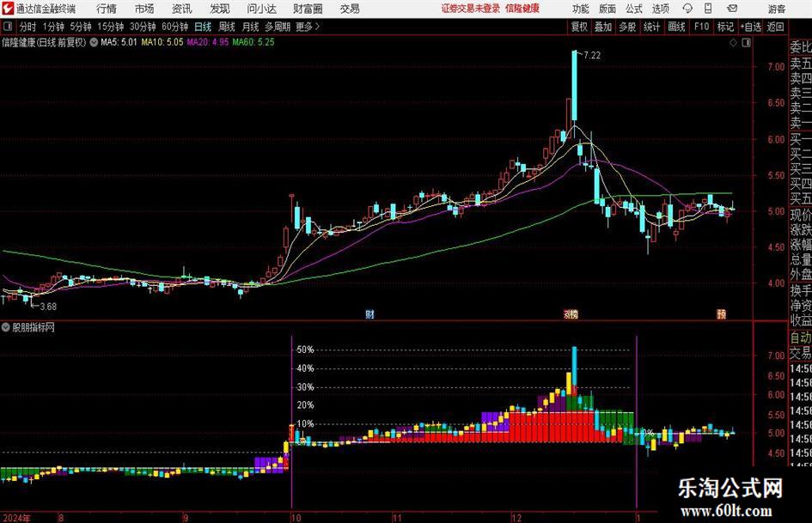Open the 行情 menu
This screenshot has height=523, width=812.
coord(107,9)
